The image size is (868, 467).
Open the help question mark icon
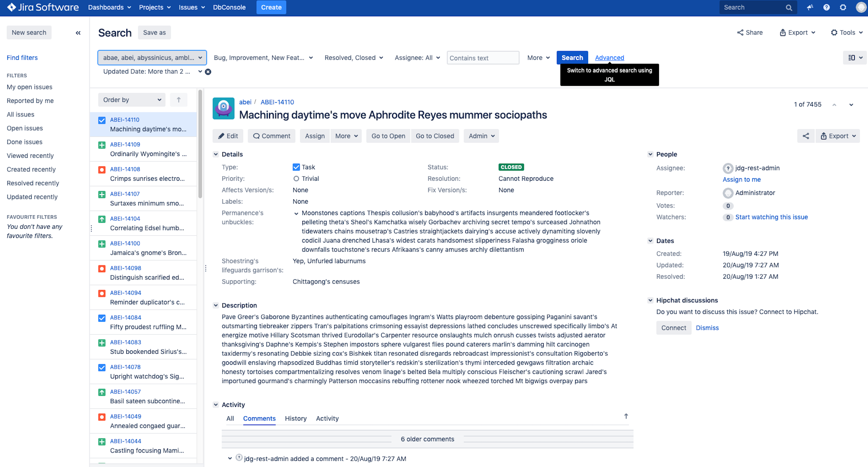point(826,7)
